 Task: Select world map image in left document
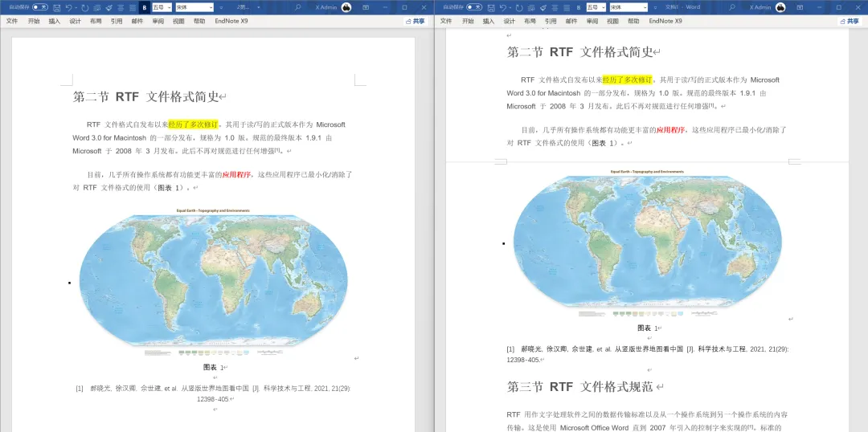pyautogui.click(x=214, y=282)
